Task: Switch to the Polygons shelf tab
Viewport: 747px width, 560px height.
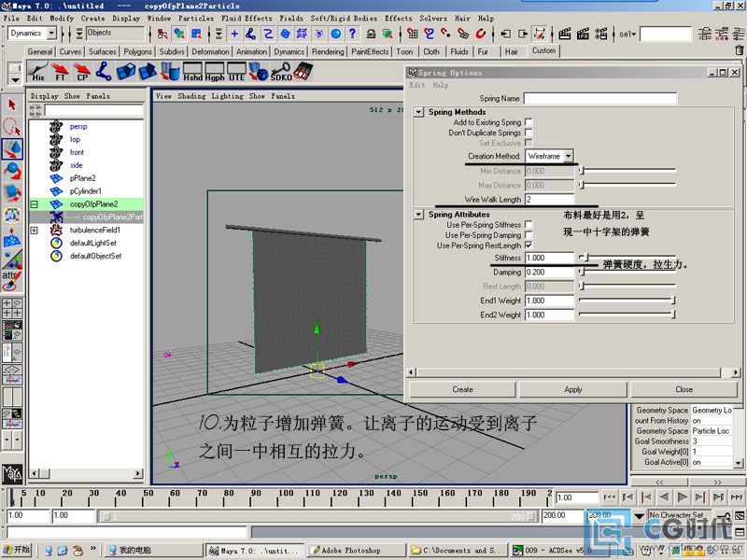Action: click(x=137, y=51)
